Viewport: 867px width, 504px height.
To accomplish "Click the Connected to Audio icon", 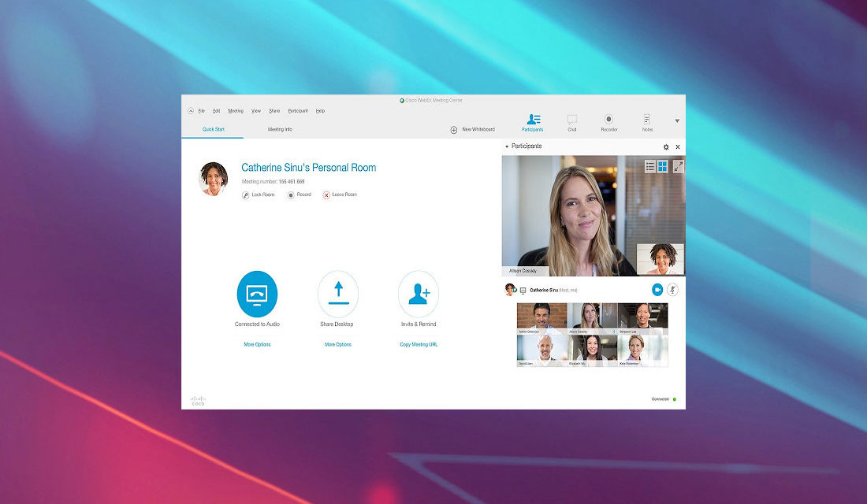I will pyautogui.click(x=256, y=293).
